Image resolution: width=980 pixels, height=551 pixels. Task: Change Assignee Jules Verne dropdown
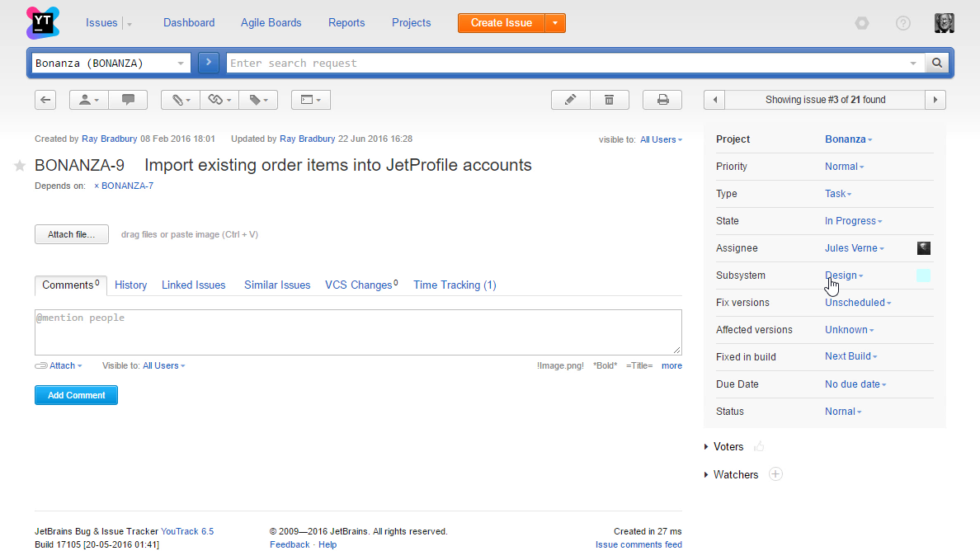pos(855,248)
